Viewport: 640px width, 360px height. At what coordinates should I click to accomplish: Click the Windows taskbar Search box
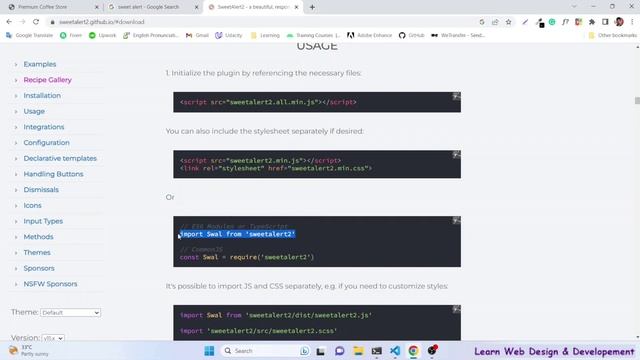point(265,351)
